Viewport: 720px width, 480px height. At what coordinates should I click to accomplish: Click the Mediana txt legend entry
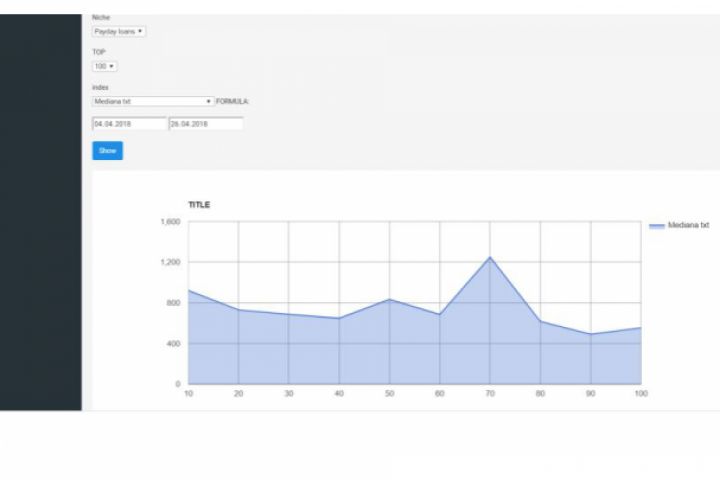(679, 225)
